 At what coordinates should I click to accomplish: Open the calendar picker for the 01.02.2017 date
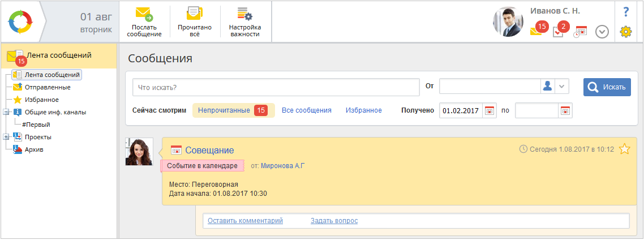(489, 110)
